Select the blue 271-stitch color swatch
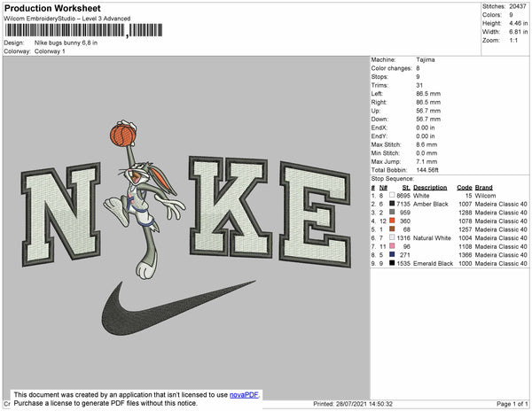 [392, 254]
